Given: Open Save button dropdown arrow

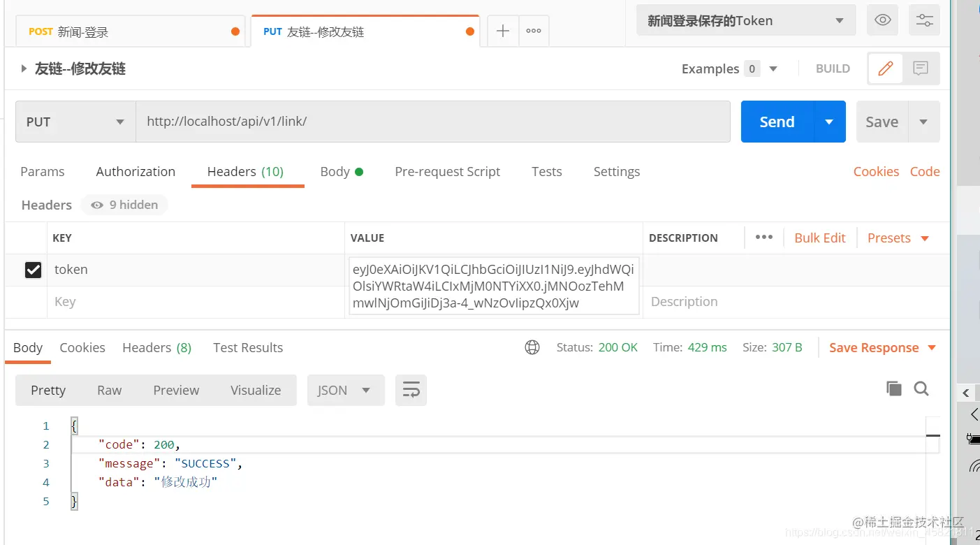Looking at the screenshot, I should tap(923, 122).
